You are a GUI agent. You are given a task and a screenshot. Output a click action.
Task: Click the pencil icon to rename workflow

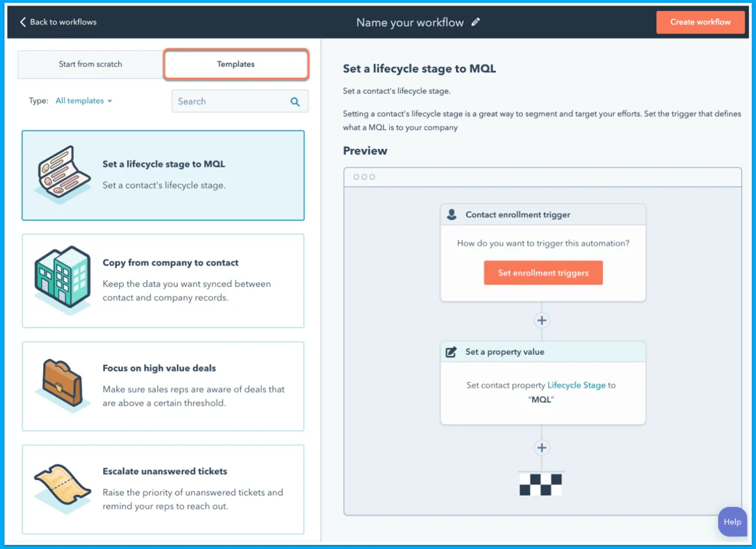click(x=475, y=22)
